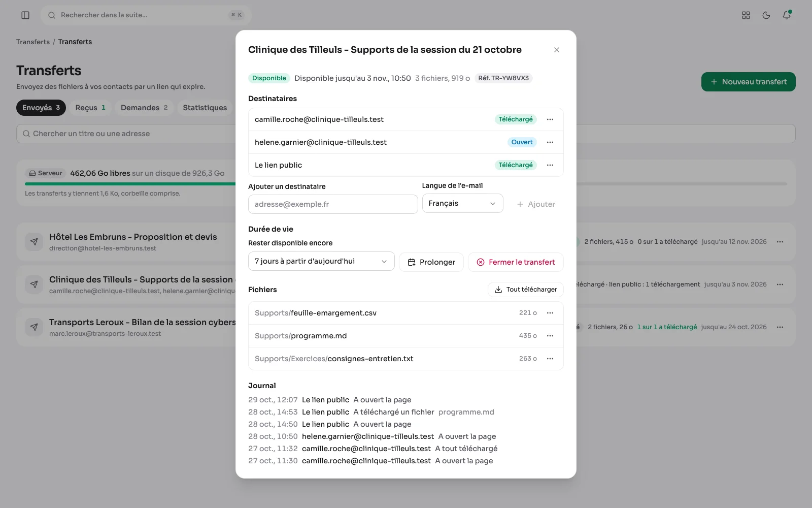Switch to the Reçus tab
The image size is (812, 508).
[x=90, y=108]
